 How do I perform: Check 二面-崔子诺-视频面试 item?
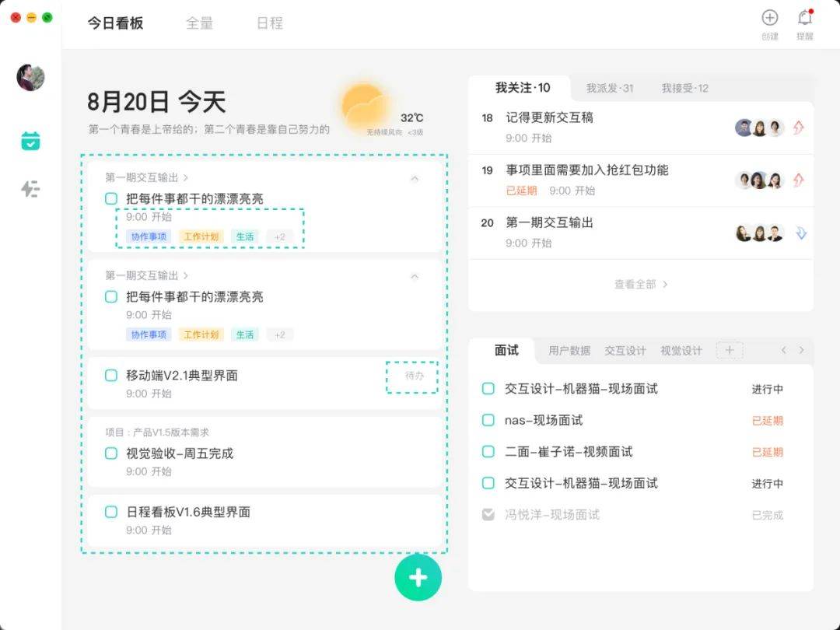488,452
